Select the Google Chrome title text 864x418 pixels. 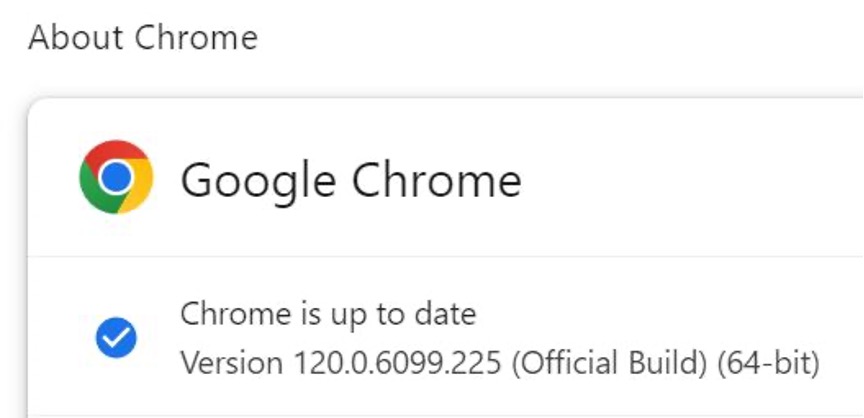coord(350,180)
